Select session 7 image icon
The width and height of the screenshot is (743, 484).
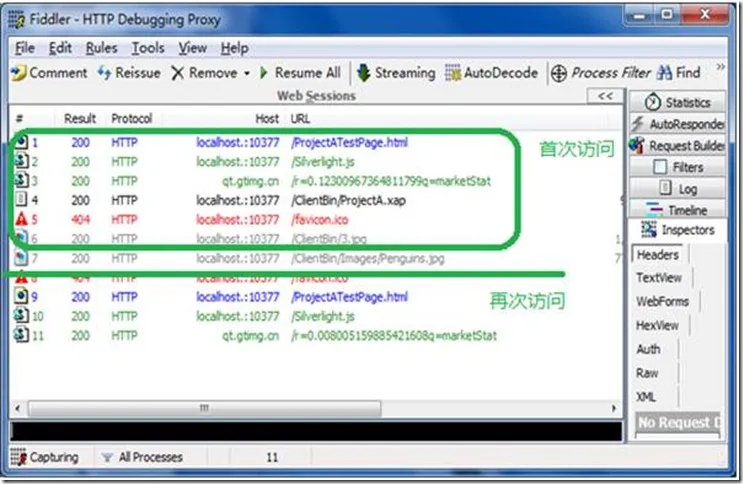point(21,257)
